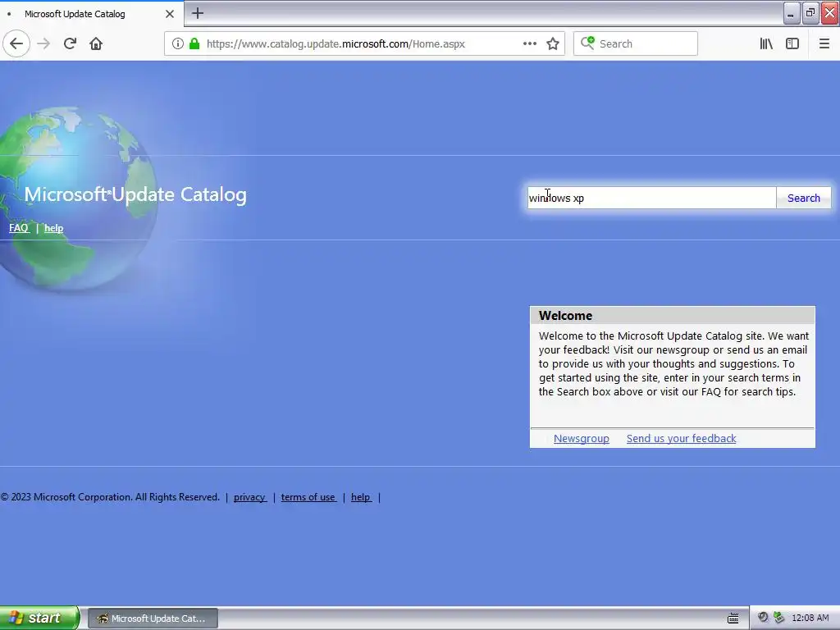Click the Welcome panel heading
Screen dimensions: 840x630
click(566, 316)
